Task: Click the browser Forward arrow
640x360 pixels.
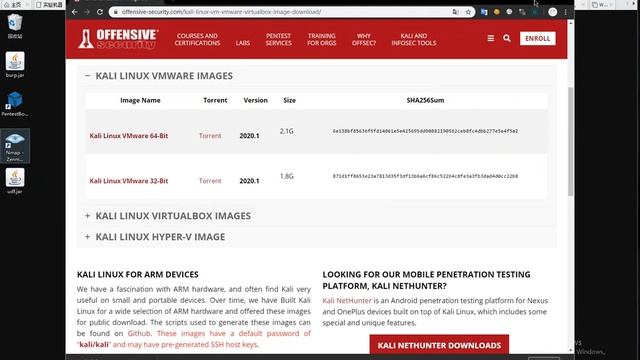Action: click(87, 12)
